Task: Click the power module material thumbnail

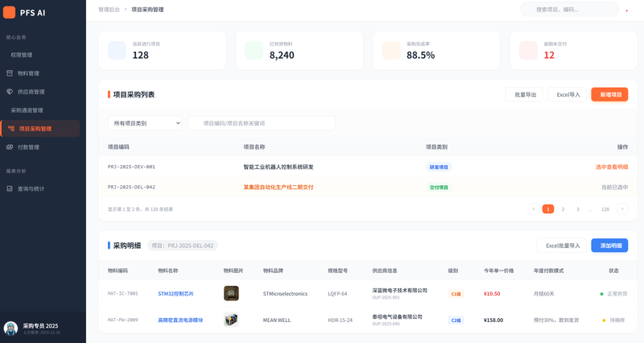Action: (231, 320)
